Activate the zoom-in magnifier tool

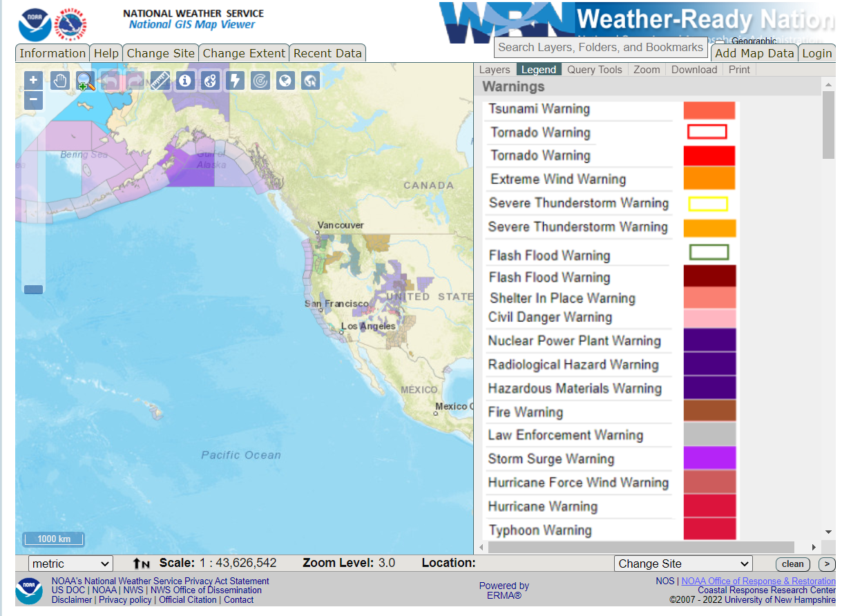tap(84, 81)
